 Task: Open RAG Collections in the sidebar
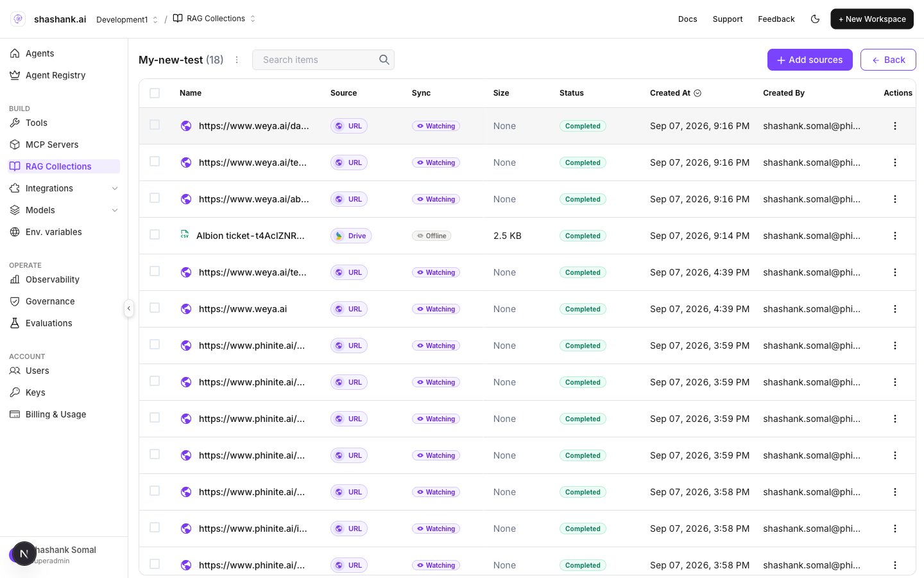(x=64, y=166)
